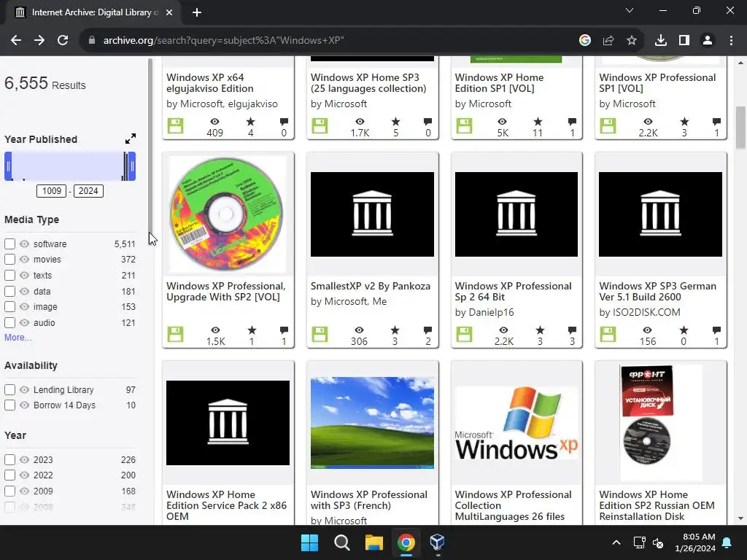This screenshot has height=560, width=747.
Task: Check the year 2022 filter
Action: coord(9,475)
